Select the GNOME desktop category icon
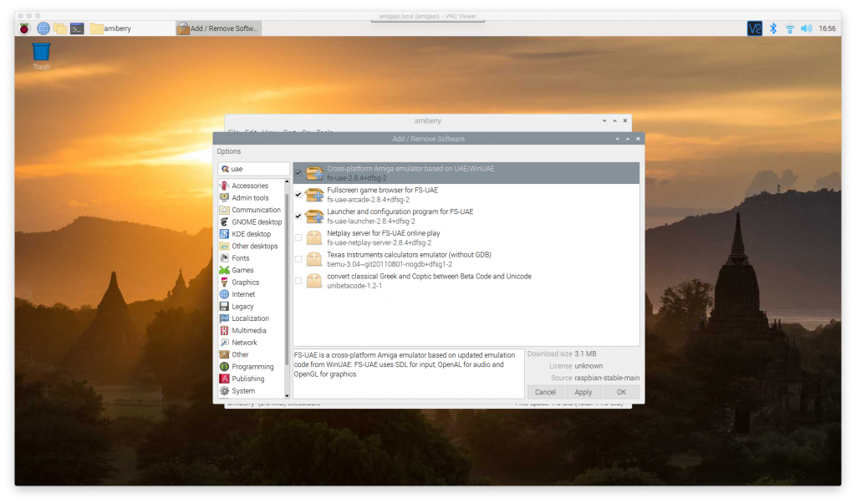856x504 pixels. click(x=224, y=221)
